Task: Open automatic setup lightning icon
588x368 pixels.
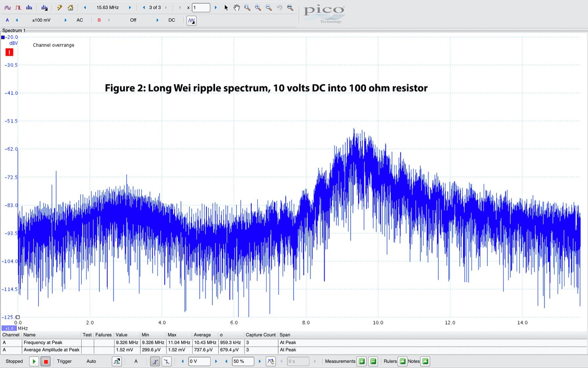Action: tap(60, 8)
